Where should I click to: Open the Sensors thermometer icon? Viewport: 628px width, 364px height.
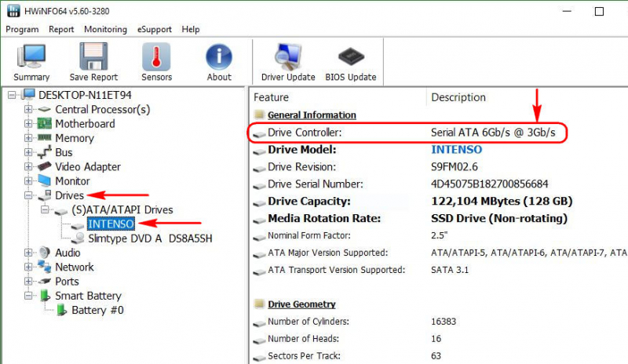click(x=156, y=56)
